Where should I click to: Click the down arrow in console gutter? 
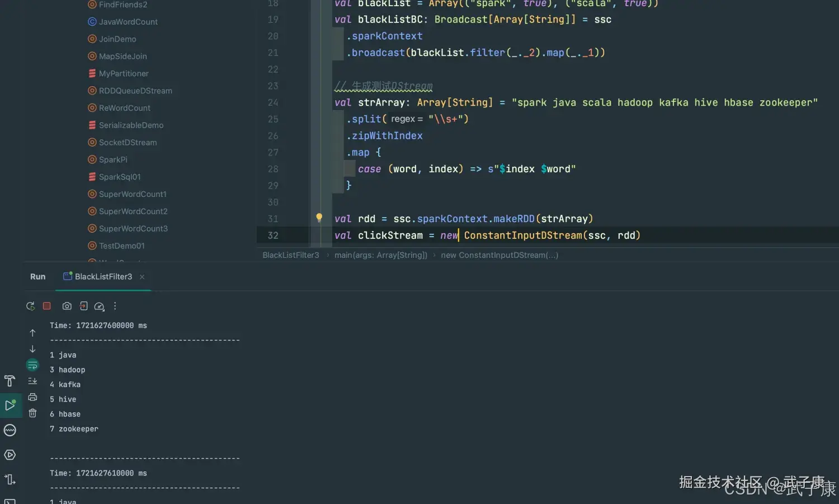click(x=32, y=349)
